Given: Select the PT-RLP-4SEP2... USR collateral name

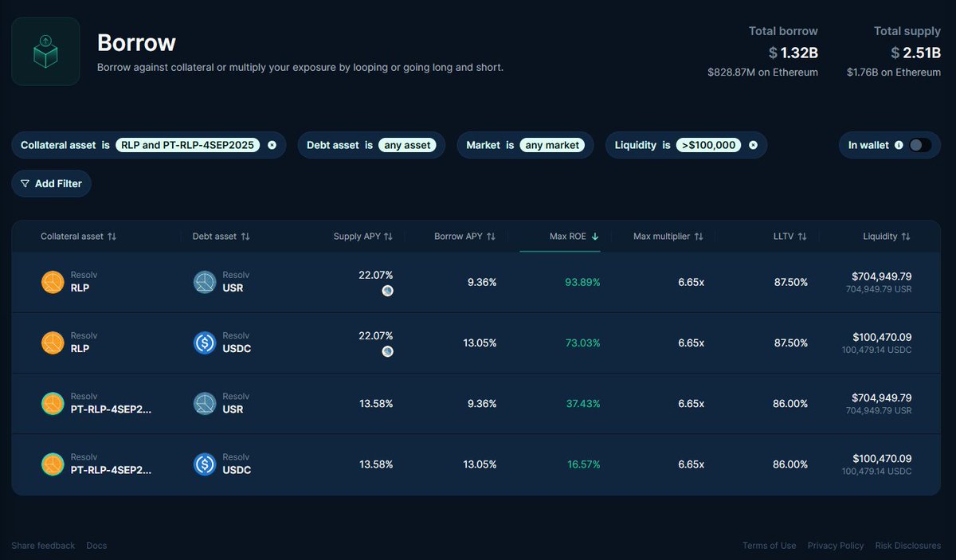Looking at the screenshot, I should (111, 409).
